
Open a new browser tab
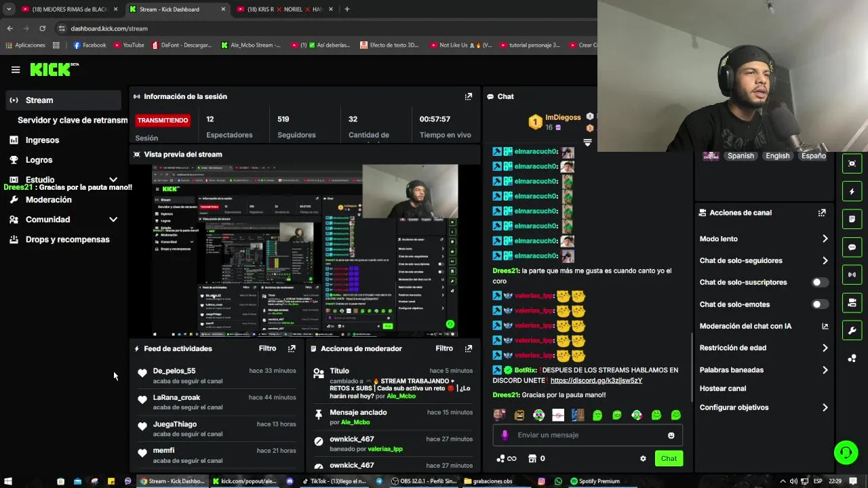(x=347, y=9)
